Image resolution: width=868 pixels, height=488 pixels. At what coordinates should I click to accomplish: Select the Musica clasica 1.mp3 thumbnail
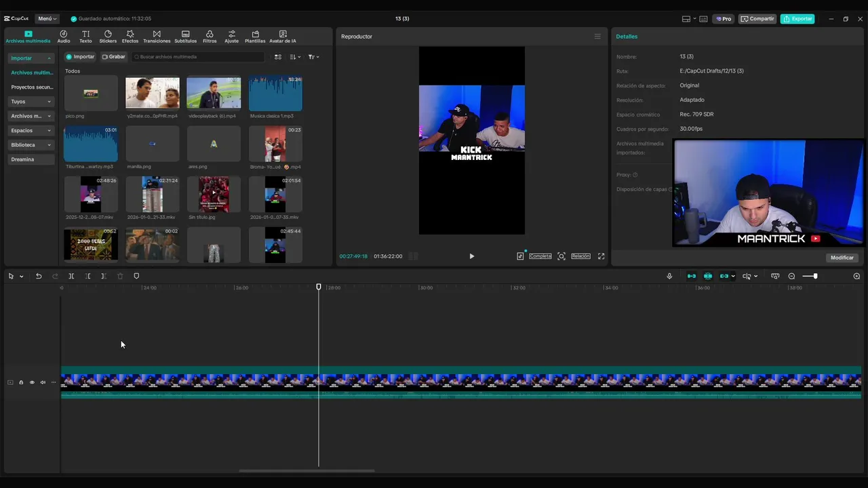point(275,94)
